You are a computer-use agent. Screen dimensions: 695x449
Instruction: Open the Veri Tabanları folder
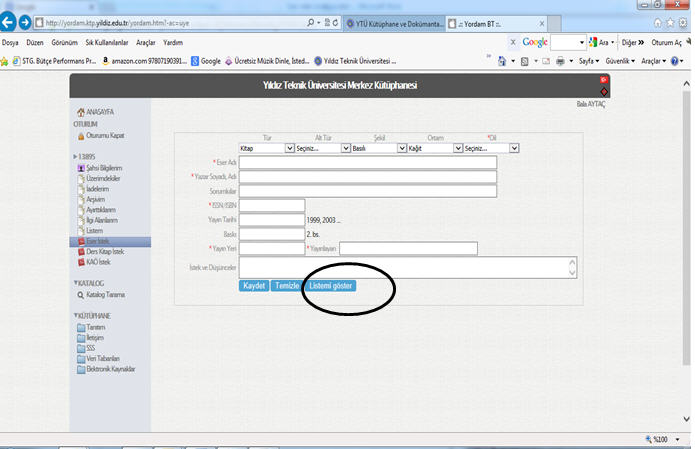pos(81,359)
